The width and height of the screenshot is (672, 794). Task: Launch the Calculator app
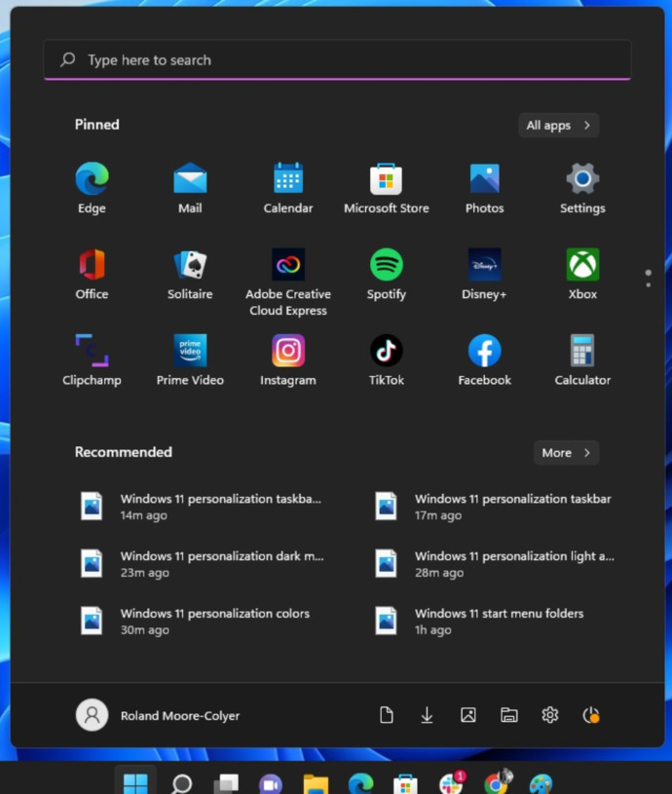[582, 359]
